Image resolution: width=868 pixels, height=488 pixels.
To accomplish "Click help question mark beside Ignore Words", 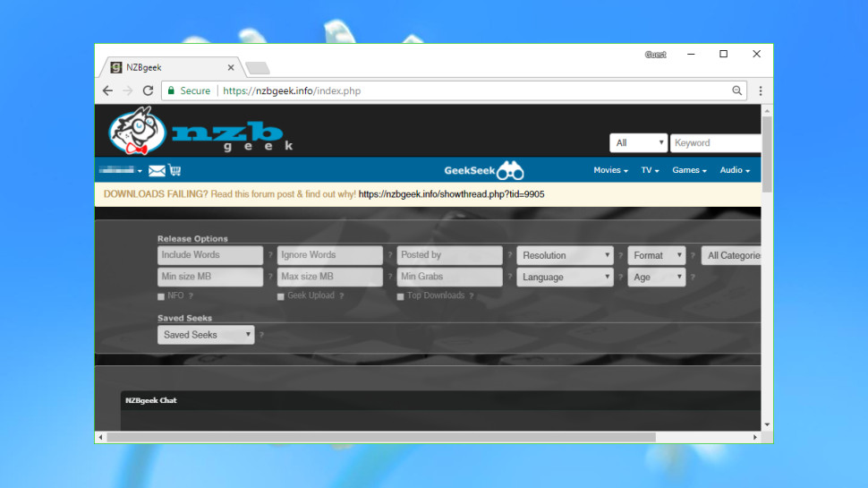I will pyautogui.click(x=390, y=255).
